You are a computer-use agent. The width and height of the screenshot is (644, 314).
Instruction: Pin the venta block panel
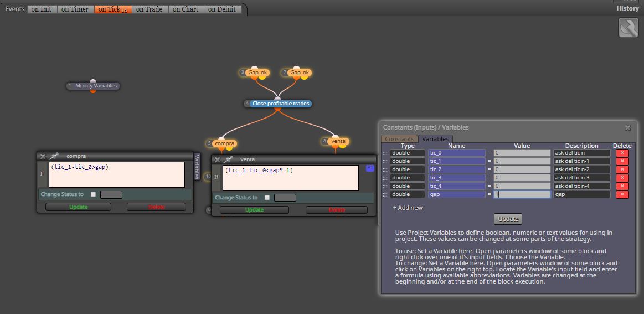[x=228, y=159]
